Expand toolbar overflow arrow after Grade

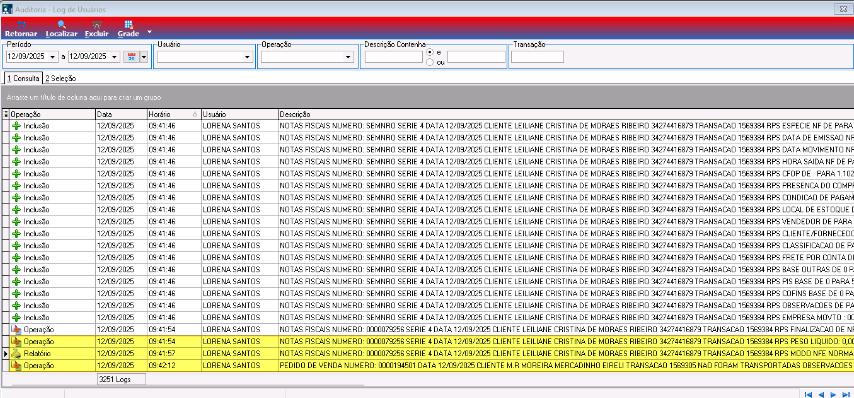(x=150, y=32)
